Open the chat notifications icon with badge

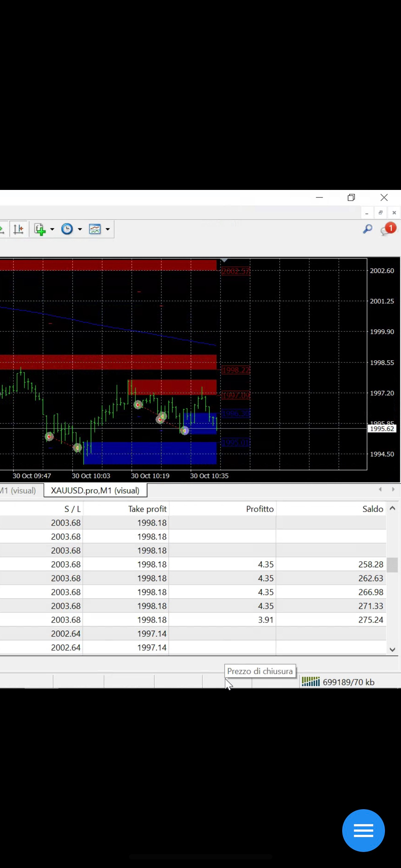coord(388,229)
